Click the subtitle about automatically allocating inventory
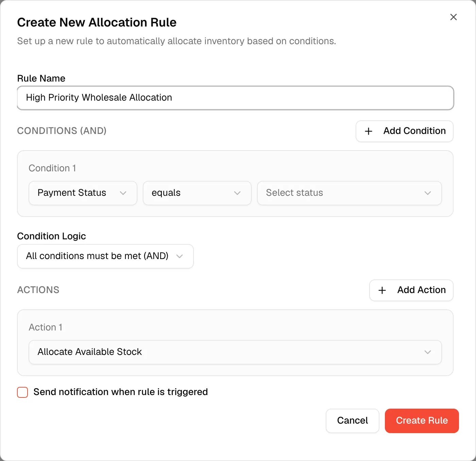Viewport: 476px width, 461px height. 176,41
